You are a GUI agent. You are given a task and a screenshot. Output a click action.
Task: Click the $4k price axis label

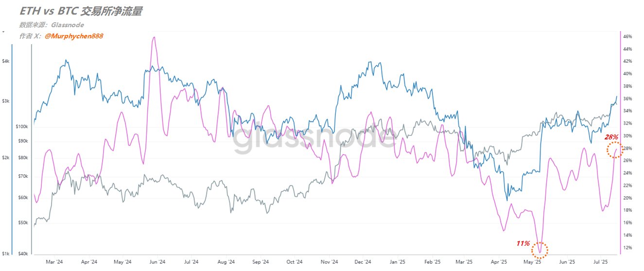tap(5, 61)
